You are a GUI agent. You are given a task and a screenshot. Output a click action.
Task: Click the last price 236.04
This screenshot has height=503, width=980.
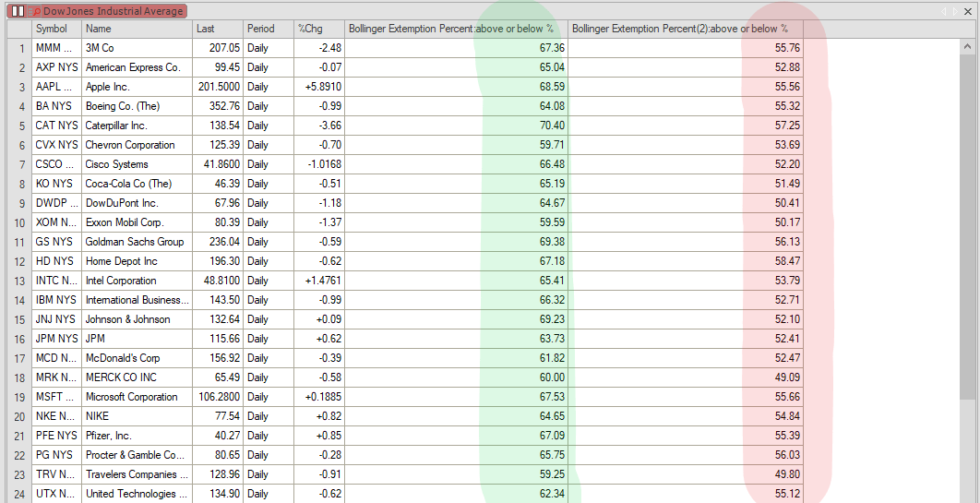tap(218, 242)
